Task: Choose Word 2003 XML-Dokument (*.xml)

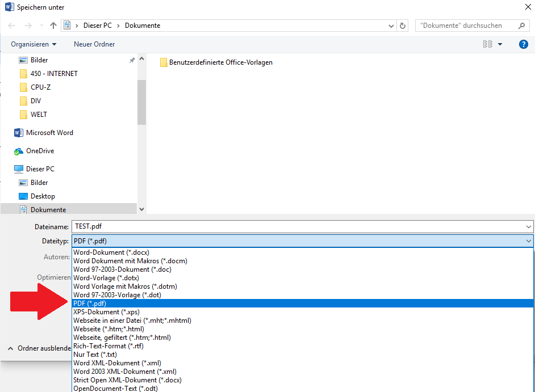Action: point(302,372)
